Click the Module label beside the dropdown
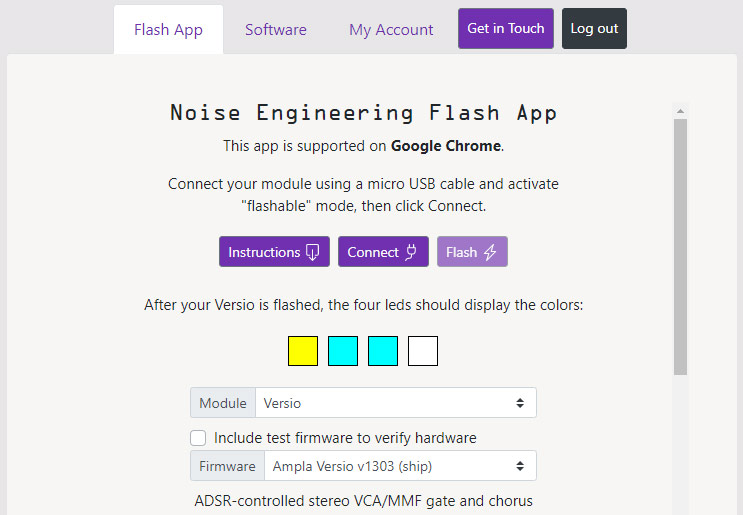Screen dimensions: 743x515 point(223,403)
